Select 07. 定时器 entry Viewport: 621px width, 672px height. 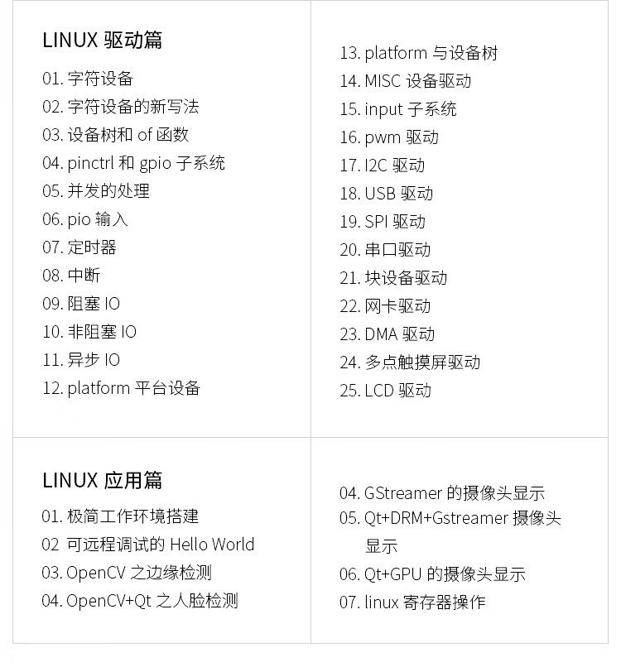coord(79,247)
